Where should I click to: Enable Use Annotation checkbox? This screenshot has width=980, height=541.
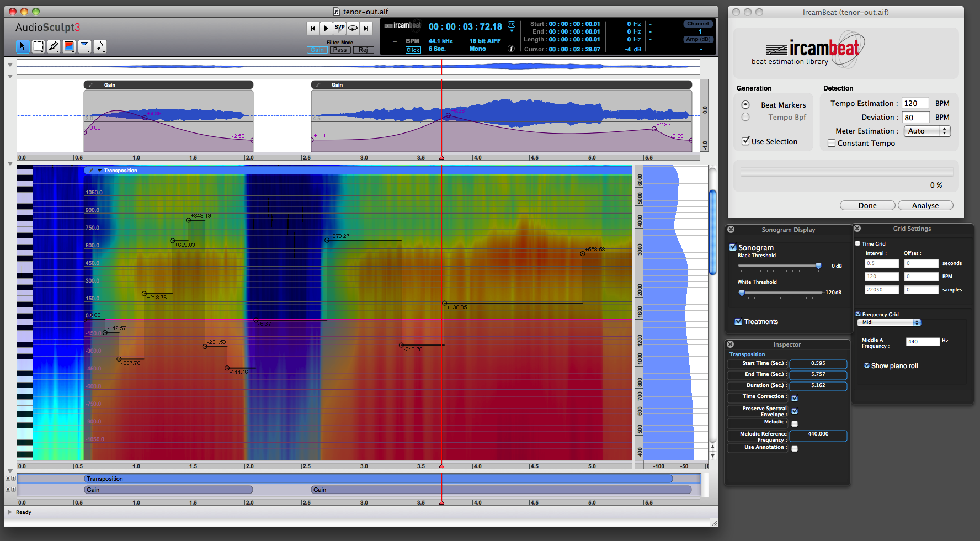(795, 448)
